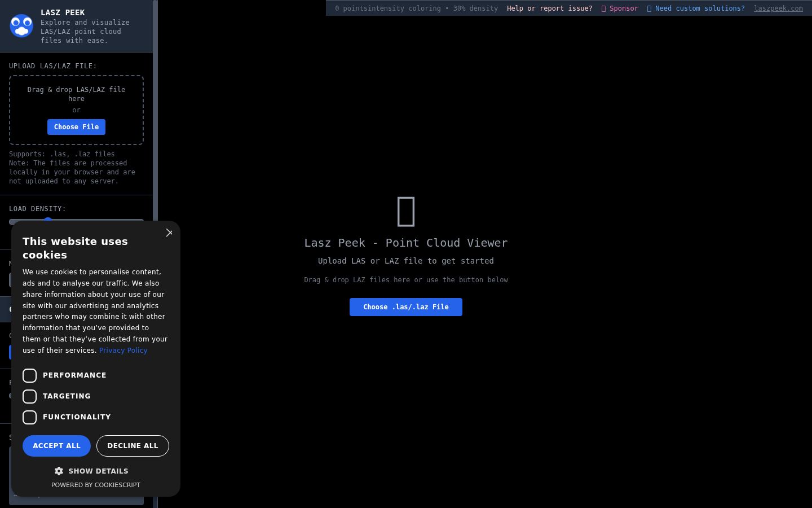812x508 pixels.
Task: Accept all cookies
Action: click(56, 446)
